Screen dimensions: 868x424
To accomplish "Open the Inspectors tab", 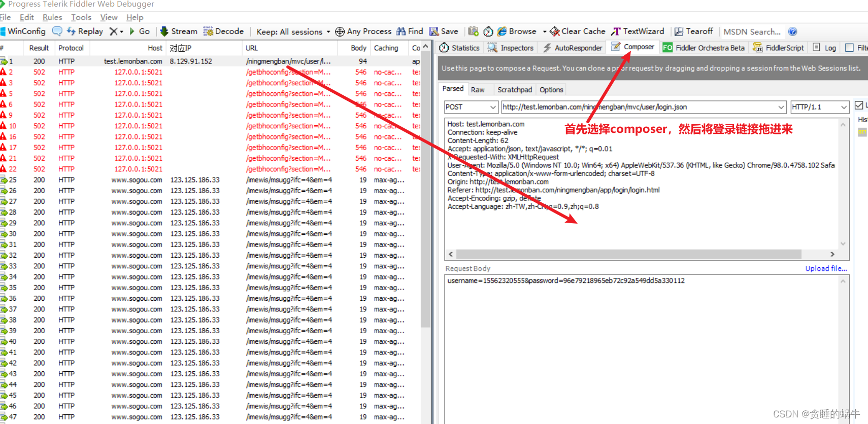I will point(511,48).
